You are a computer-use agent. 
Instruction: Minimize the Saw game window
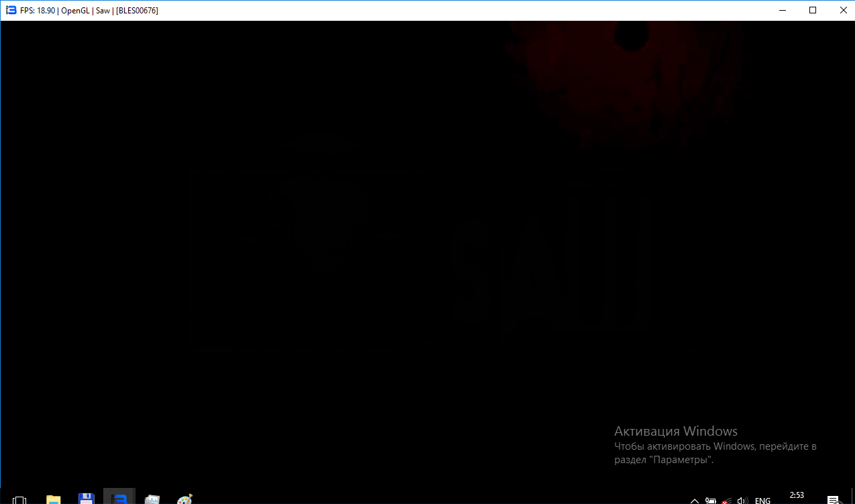[x=782, y=10]
